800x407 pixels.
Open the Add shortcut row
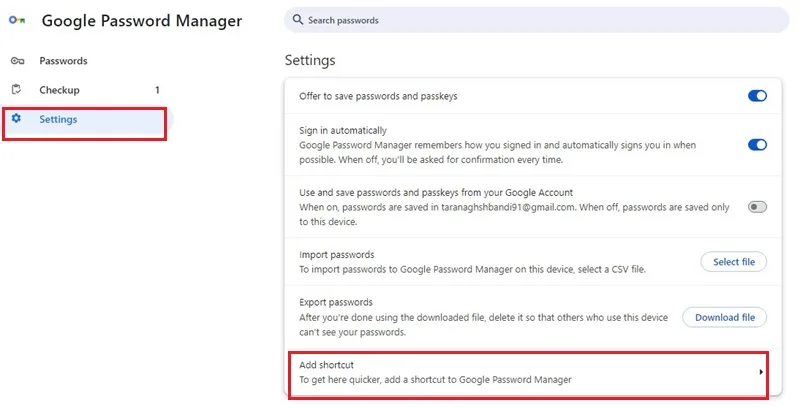point(529,375)
